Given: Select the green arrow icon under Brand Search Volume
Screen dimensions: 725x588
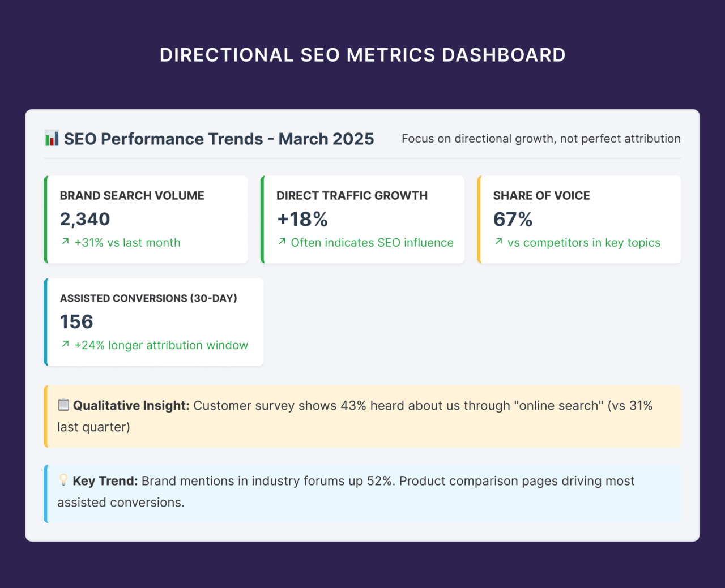Looking at the screenshot, I should [65, 242].
